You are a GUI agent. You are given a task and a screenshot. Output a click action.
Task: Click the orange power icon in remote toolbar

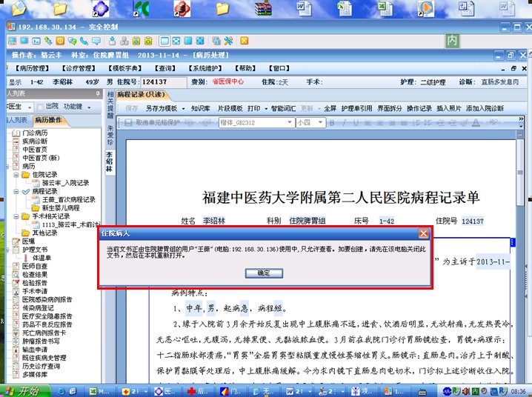[x=60, y=41]
